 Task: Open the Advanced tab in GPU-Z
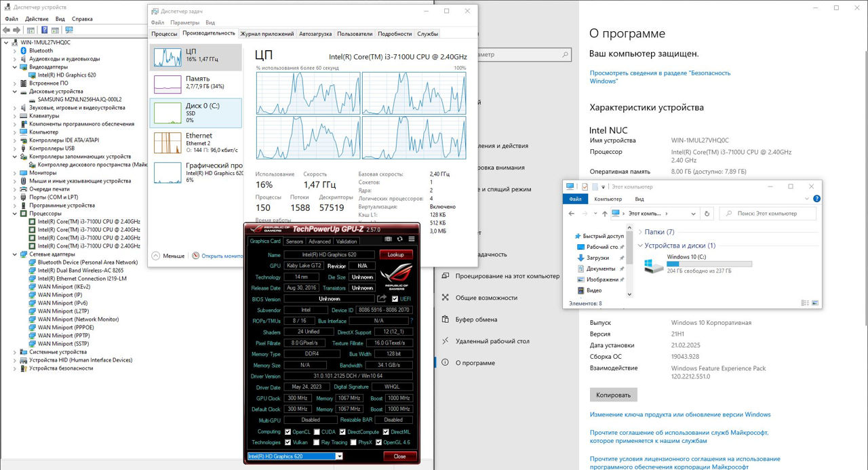click(319, 241)
